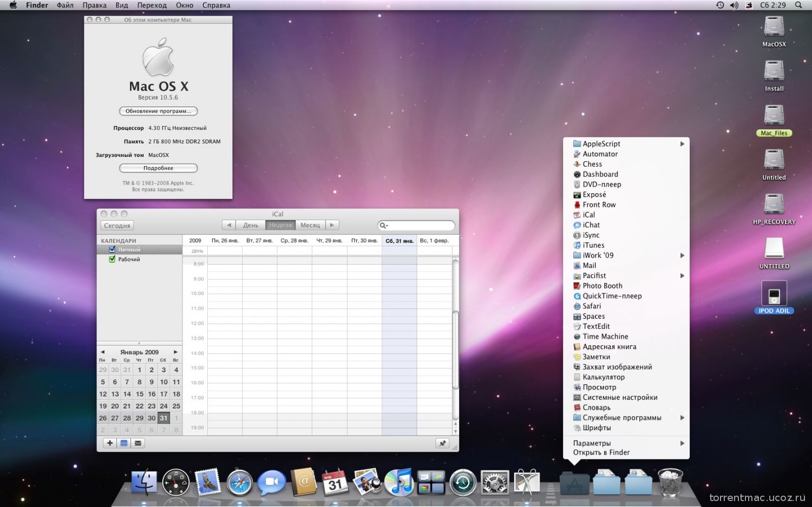812x507 pixels.
Task: Select the HP_RECOVERY drive icon
Action: click(774, 209)
